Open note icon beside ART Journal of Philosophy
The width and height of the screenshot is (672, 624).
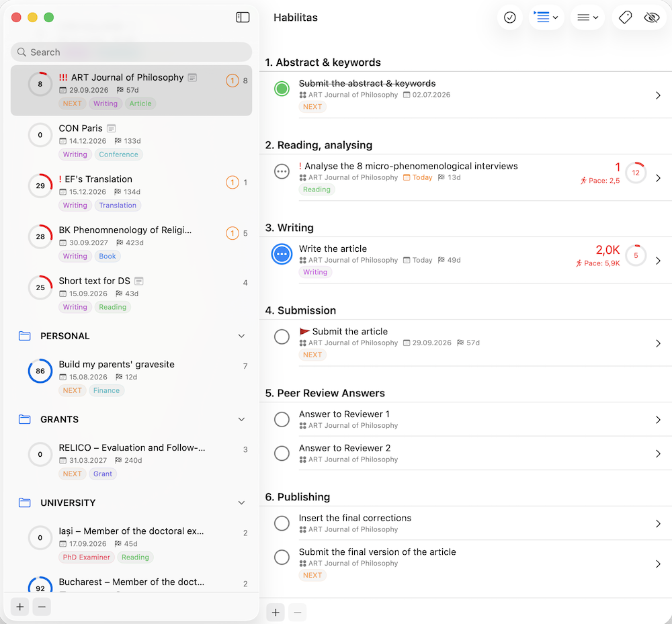tap(192, 77)
